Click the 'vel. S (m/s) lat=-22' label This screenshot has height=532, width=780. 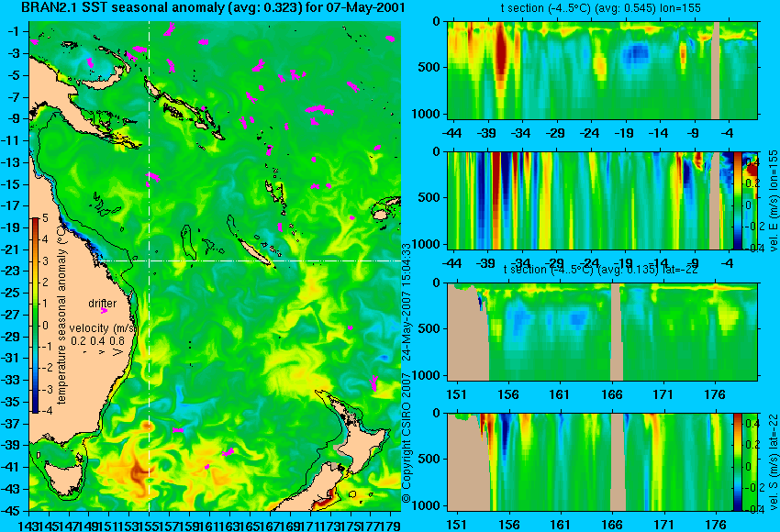pyautogui.click(x=773, y=462)
